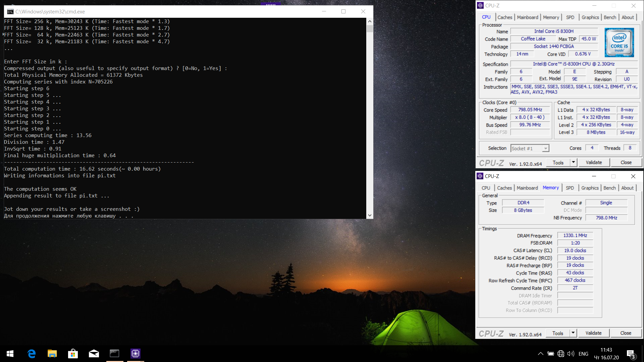Open About tab in lower CPU-Z

point(627,188)
